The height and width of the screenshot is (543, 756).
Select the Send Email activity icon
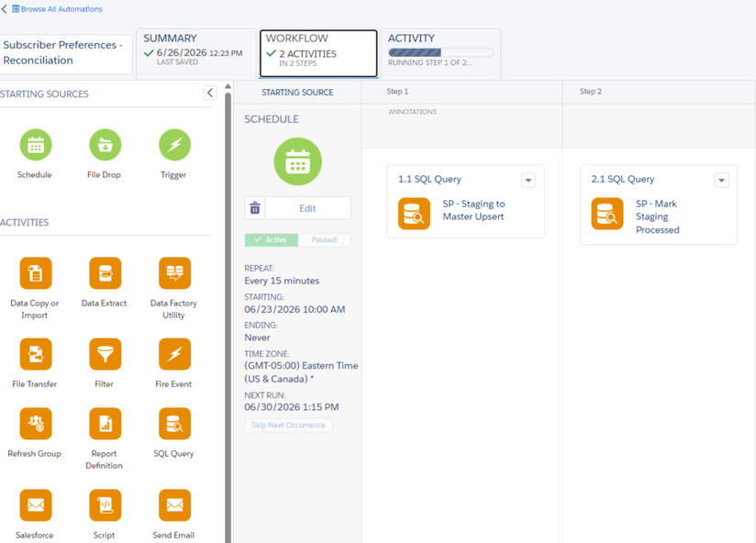(x=174, y=505)
